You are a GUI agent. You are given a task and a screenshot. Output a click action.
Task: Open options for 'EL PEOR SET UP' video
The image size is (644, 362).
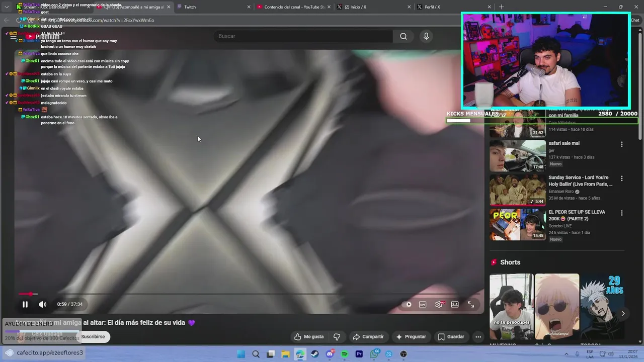coord(621,213)
